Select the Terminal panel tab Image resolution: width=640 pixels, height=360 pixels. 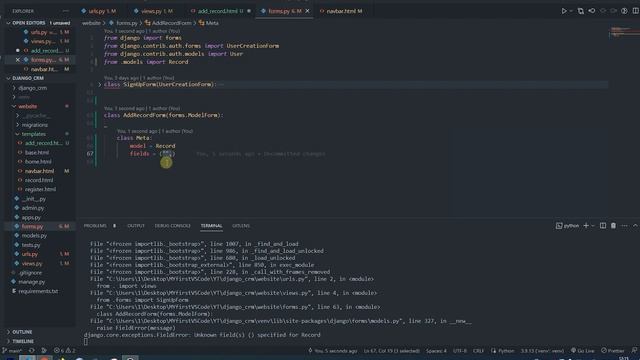tap(211, 226)
